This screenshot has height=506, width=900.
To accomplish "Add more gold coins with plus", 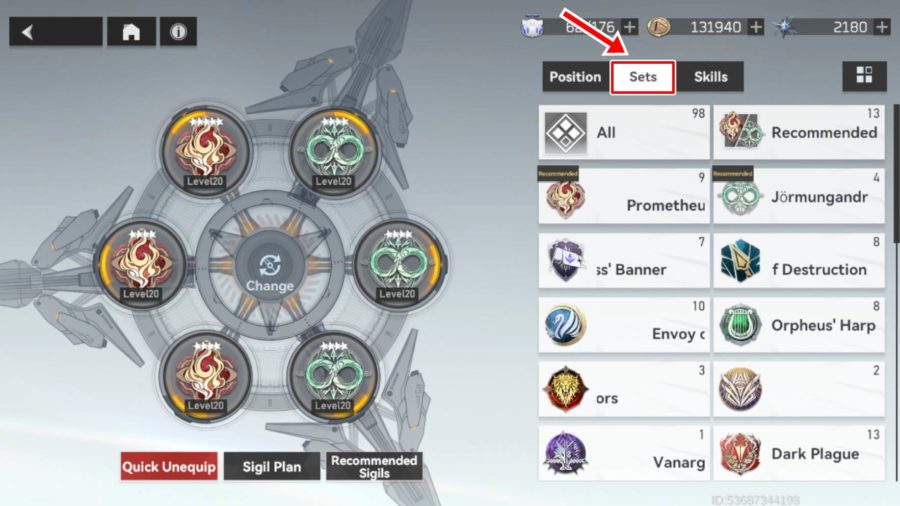I will click(x=757, y=27).
